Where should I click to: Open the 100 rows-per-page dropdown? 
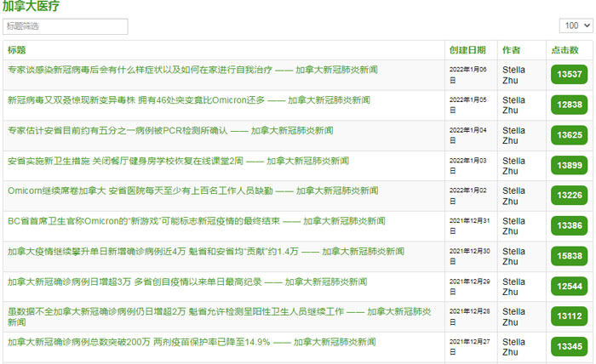575,26
